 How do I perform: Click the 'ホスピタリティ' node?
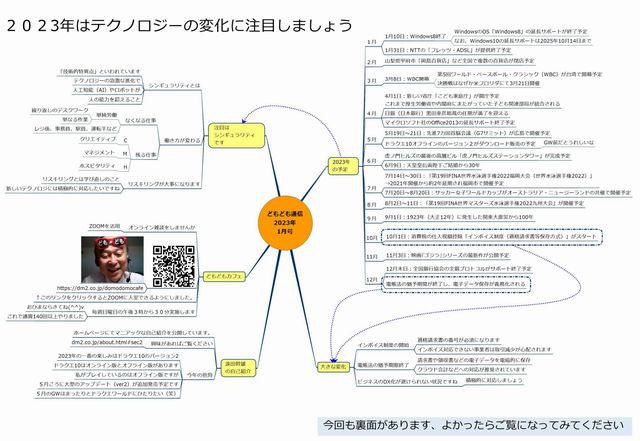[x=97, y=166]
